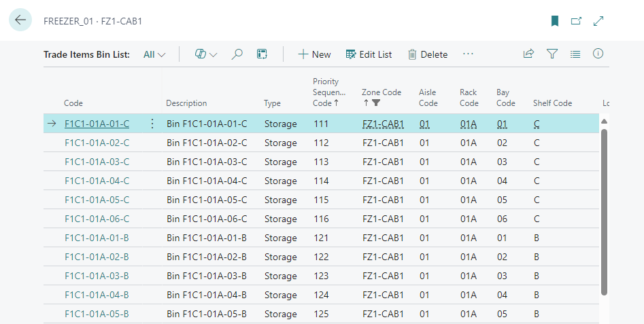The width and height of the screenshot is (644, 324).
Task: Open the list layout view options icon
Action: [575, 54]
